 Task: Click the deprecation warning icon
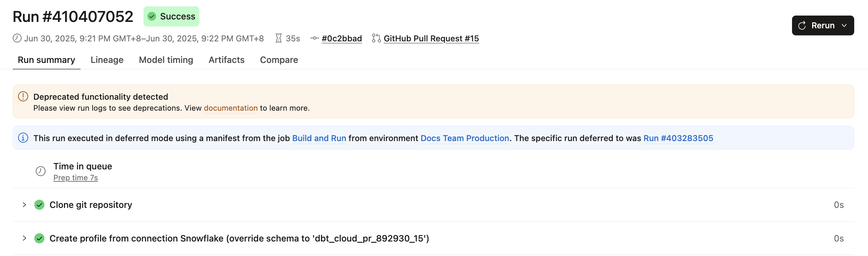(x=23, y=96)
